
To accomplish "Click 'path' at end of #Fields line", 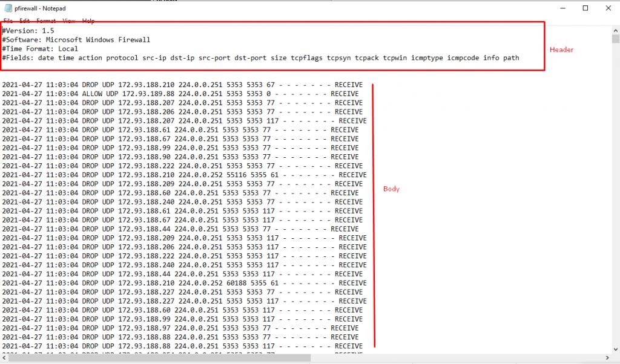I will pyautogui.click(x=511, y=58).
